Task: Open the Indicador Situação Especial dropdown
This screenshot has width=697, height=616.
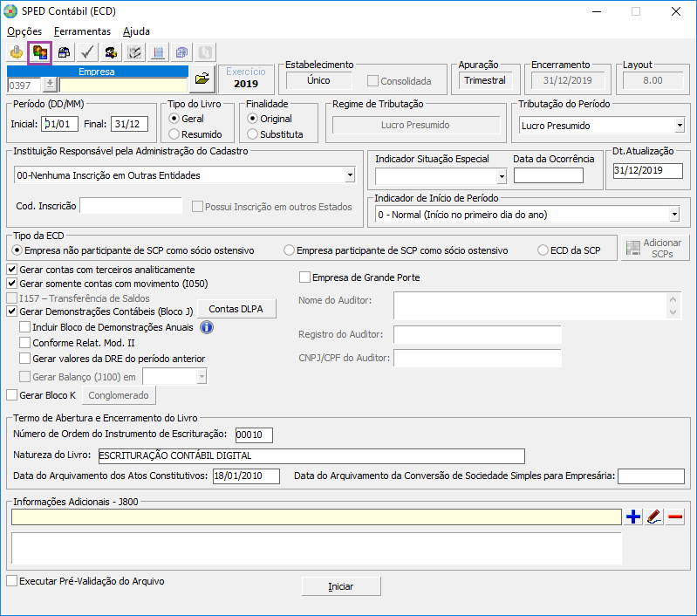Action: point(502,176)
